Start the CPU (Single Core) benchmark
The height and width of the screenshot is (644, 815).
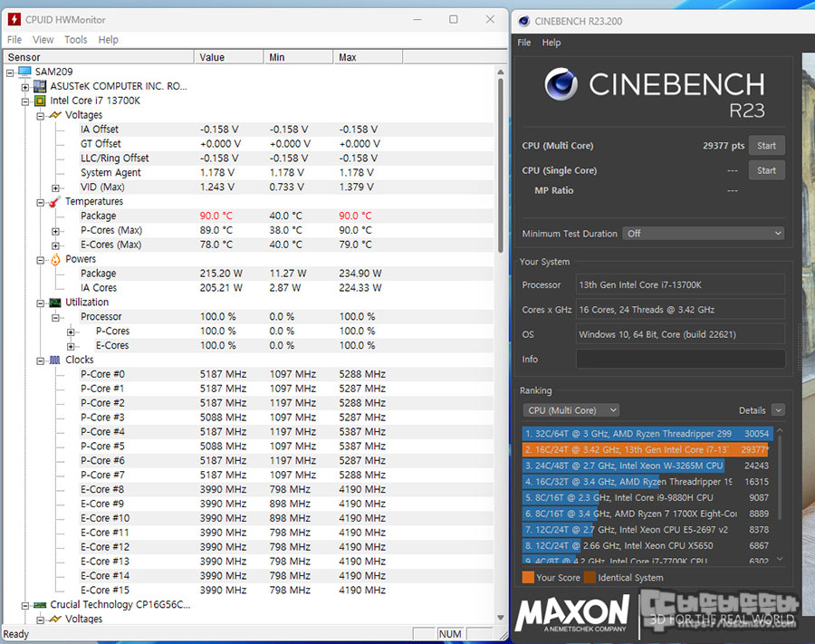tap(766, 170)
